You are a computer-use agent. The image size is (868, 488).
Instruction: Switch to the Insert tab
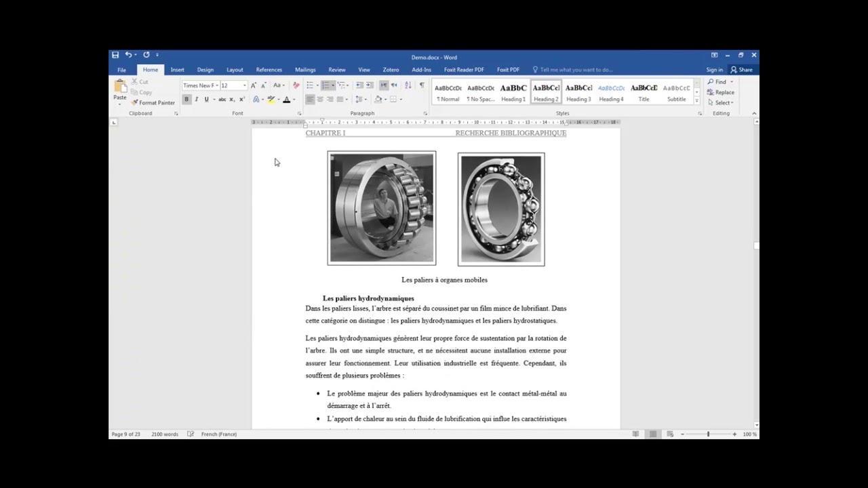click(177, 70)
